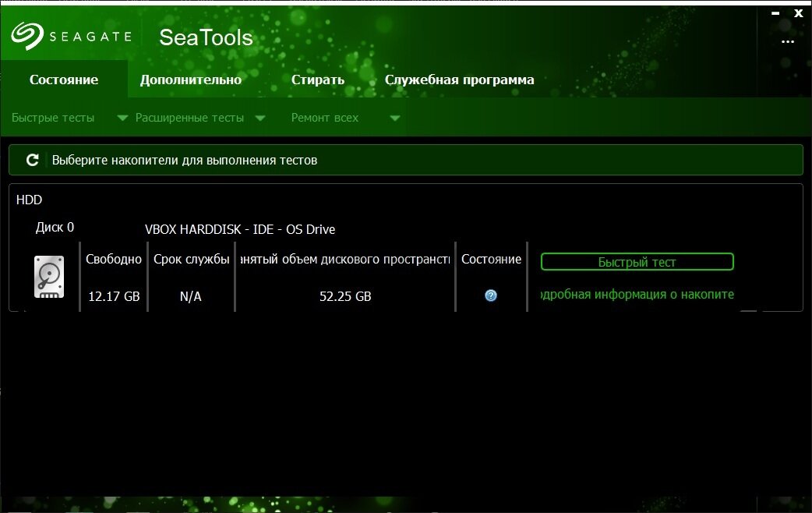The width and height of the screenshot is (812, 513).
Task: Click the Выберите накопители для выполнения тестов prompt
Action: (x=185, y=160)
